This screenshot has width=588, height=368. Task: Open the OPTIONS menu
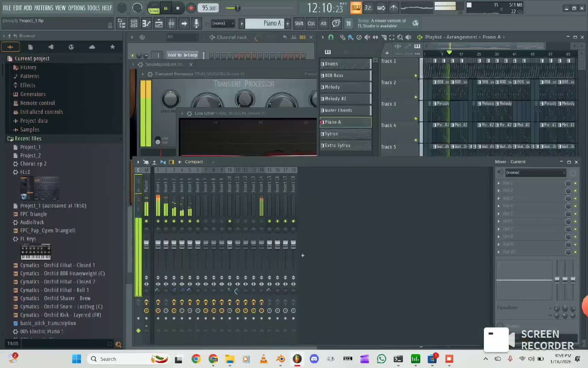point(77,8)
